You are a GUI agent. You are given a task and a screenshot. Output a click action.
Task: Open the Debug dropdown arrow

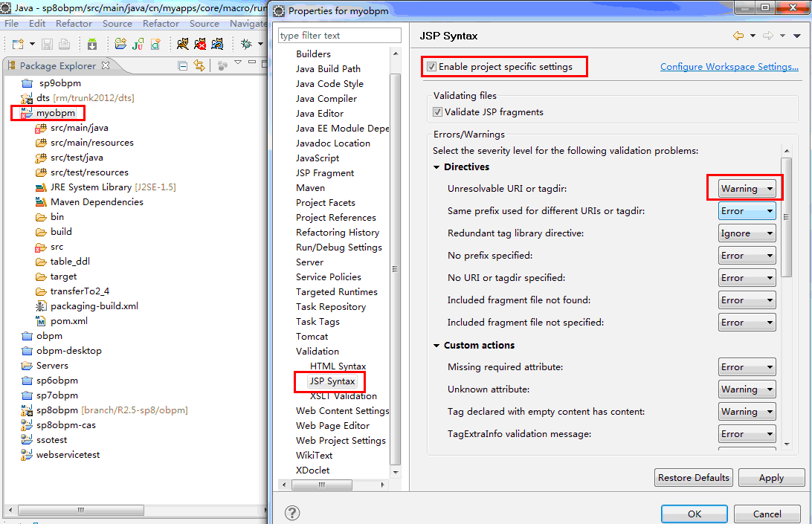(260, 44)
